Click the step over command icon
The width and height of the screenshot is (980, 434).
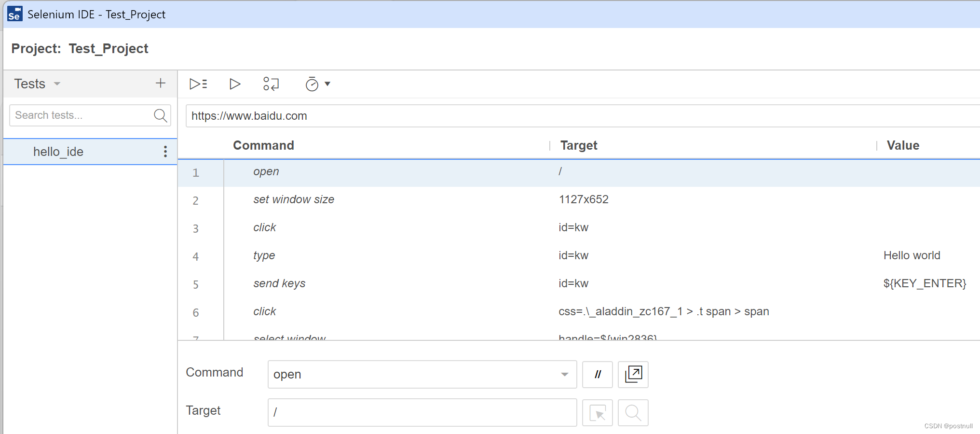click(271, 84)
